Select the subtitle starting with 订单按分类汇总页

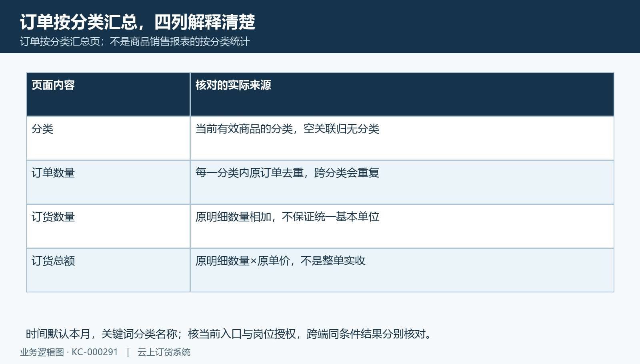coord(135,42)
